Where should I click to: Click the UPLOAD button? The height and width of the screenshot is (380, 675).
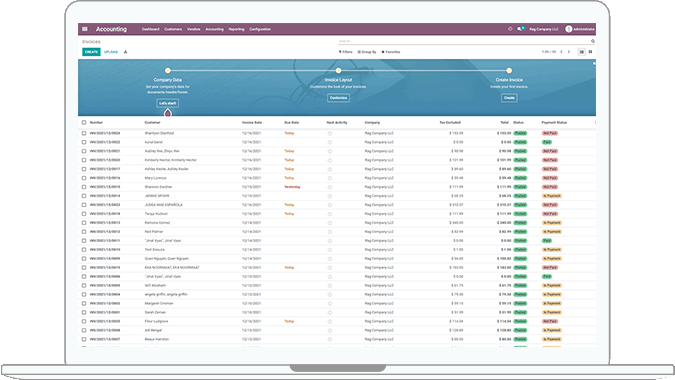[111, 52]
